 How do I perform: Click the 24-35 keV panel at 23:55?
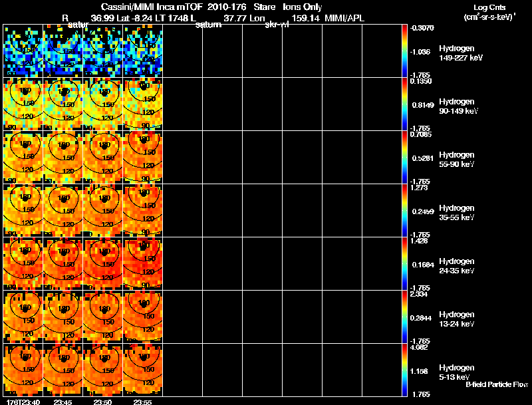(143, 264)
